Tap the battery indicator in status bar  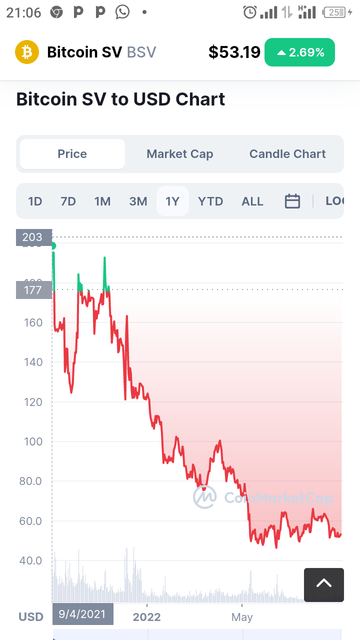pos(337,13)
